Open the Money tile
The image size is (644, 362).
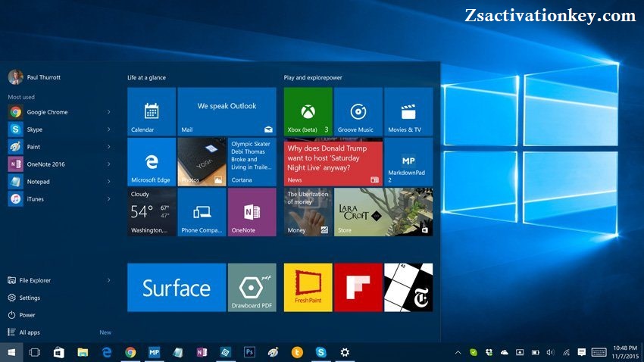point(308,212)
